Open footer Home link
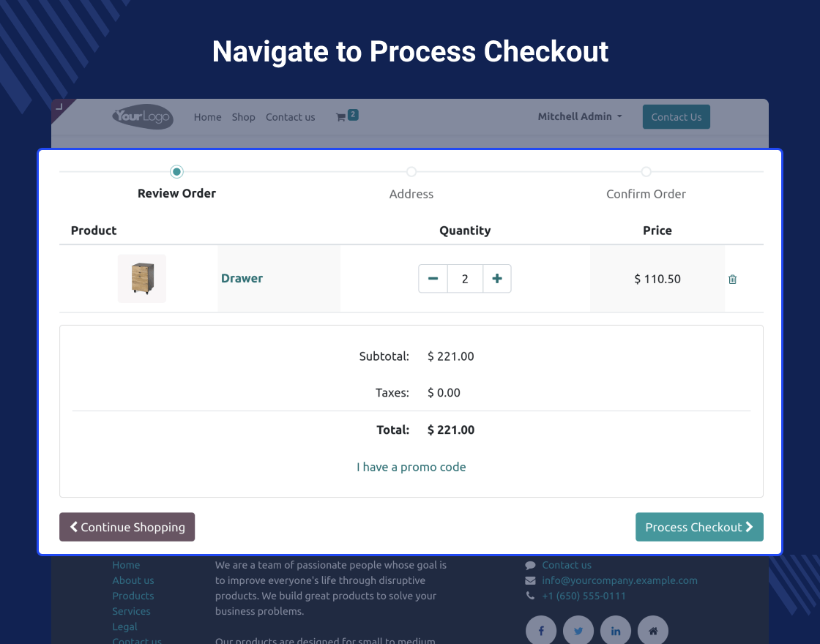The height and width of the screenshot is (644, 820). coord(126,565)
